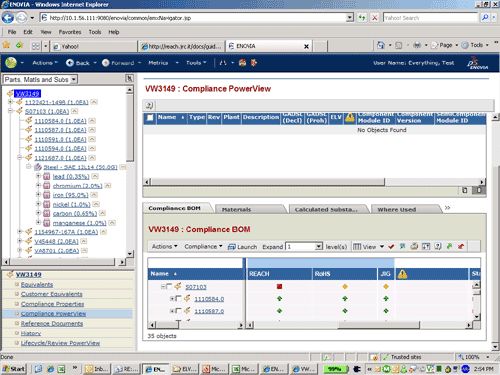
Task: Click the warning triangle column in Compliance BOM
Action: [402, 274]
